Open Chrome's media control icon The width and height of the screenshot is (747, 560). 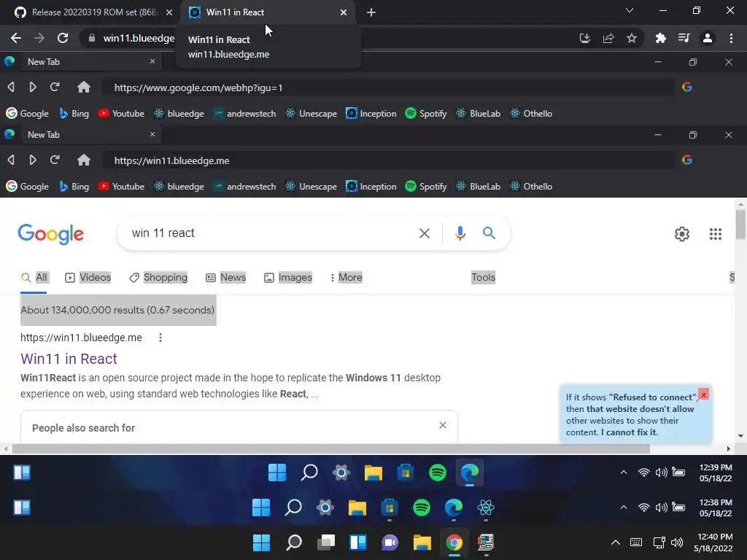click(x=684, y=38)
